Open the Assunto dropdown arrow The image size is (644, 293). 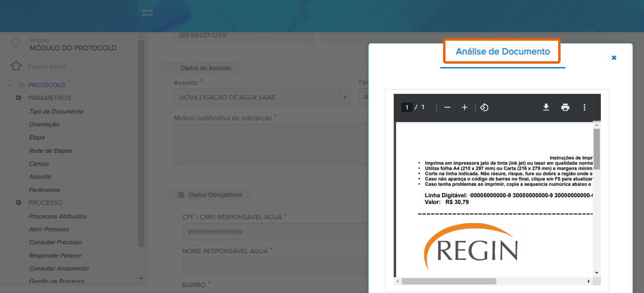tap(345, 97)
